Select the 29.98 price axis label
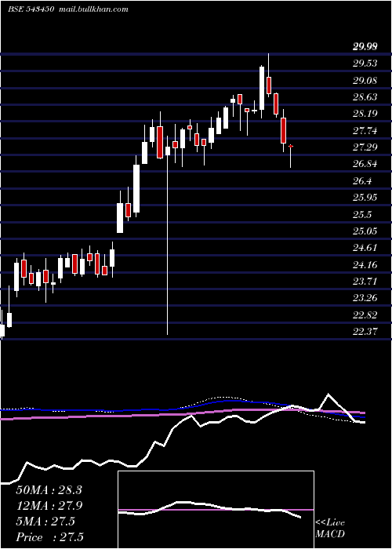 [365, 47]
